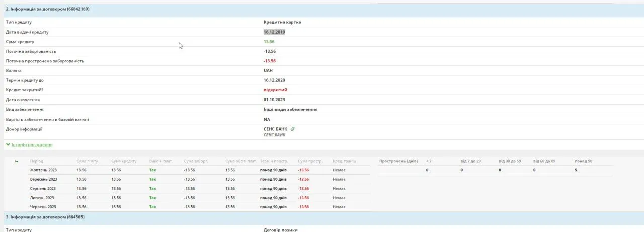Click the Період column header

point(36,161)
